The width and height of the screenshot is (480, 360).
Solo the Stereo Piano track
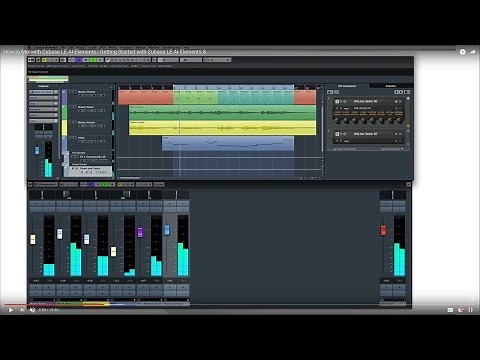(x=75, y=107)
